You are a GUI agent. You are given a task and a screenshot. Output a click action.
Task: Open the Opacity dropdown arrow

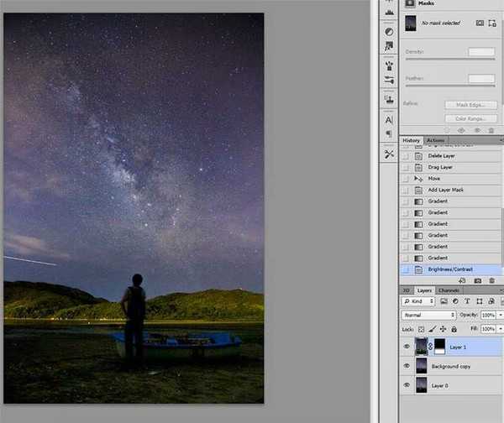coord(500,316)
